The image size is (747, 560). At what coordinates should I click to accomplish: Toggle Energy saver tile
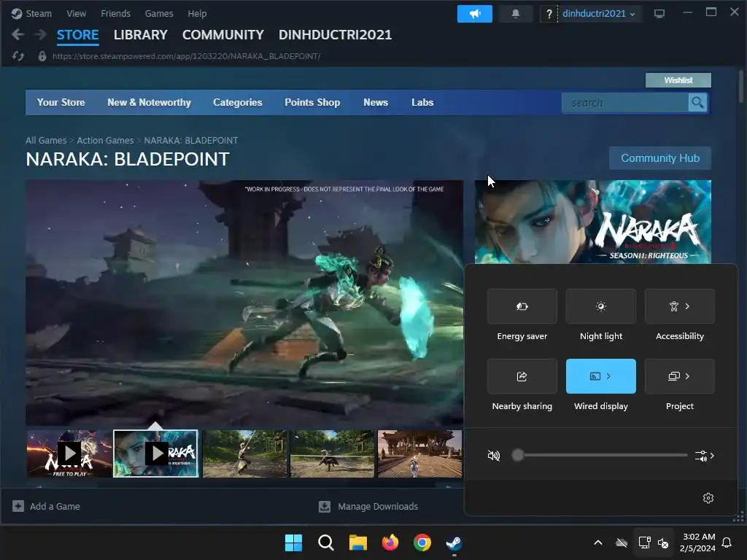[x=522, y=306]
